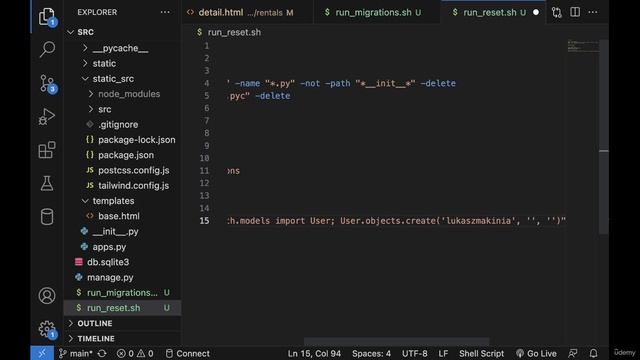640x360 pixels.
Task: Open the Run and Debug view
Action: pos(47,117)
